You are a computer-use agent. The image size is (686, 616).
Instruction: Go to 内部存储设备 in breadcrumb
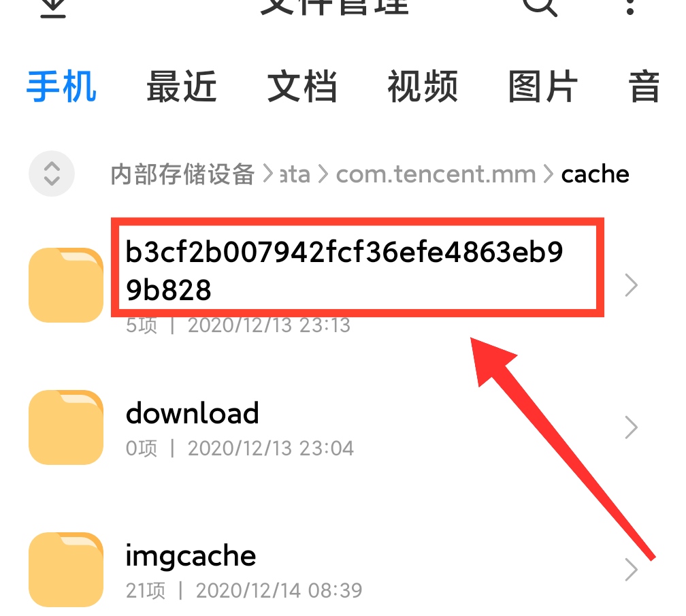182,174
